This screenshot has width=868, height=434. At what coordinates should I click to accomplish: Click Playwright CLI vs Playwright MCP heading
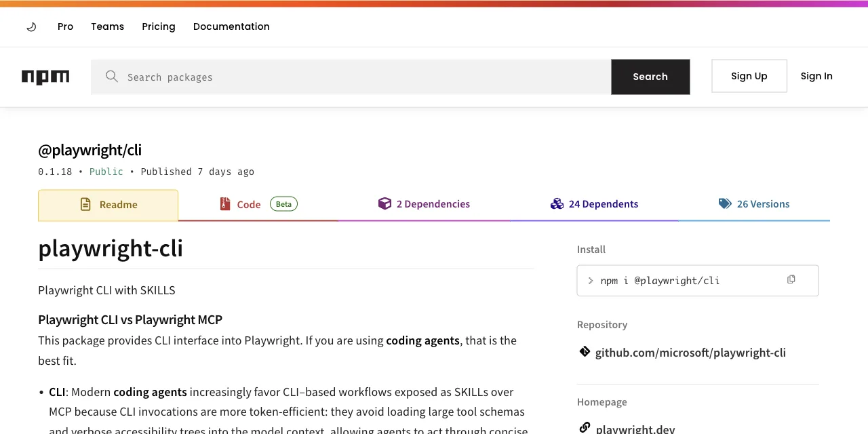[130, 319]
